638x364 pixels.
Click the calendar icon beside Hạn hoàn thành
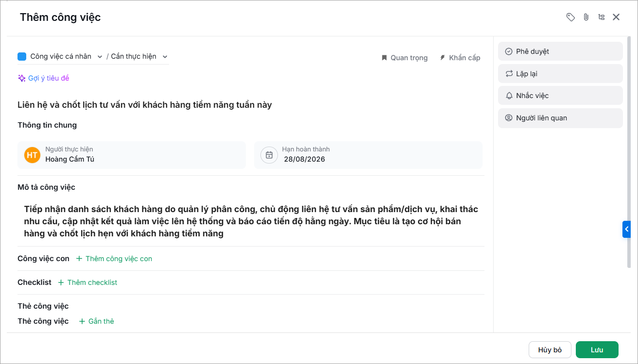point(269,155)
